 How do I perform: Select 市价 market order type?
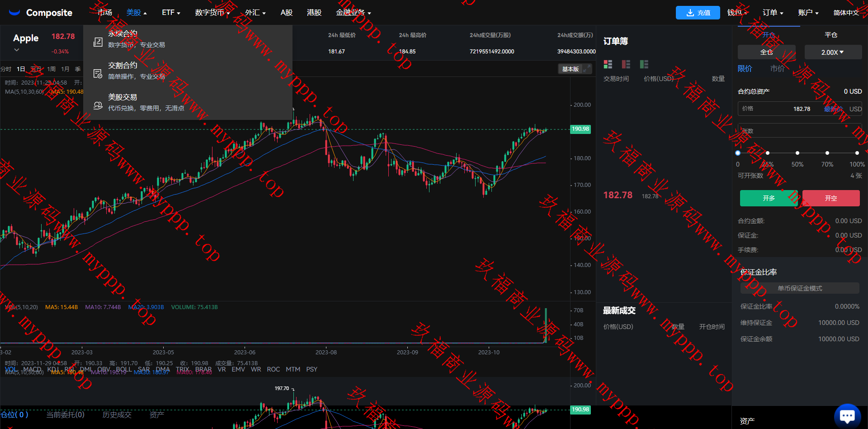coord(778,68)
